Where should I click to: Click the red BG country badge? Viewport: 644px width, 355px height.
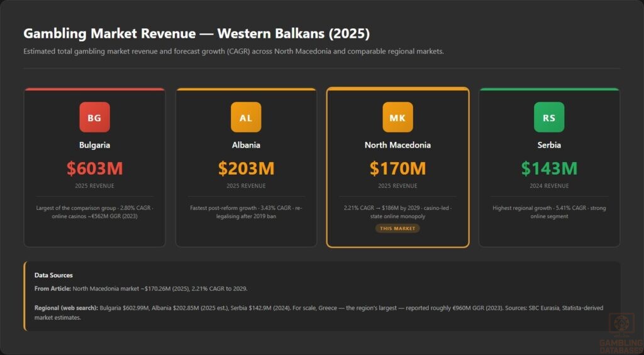coord(94,117)
